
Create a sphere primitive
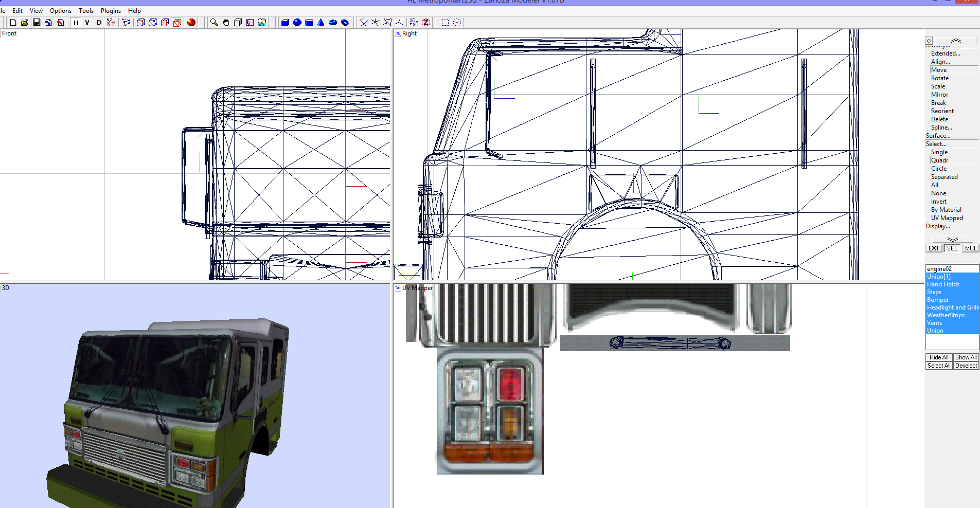(x=298, y=22)
